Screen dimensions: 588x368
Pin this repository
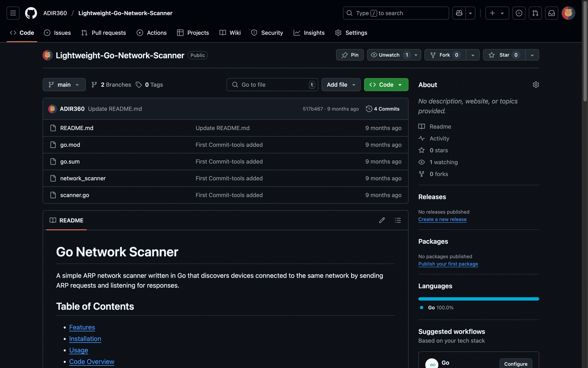point(350,55)
